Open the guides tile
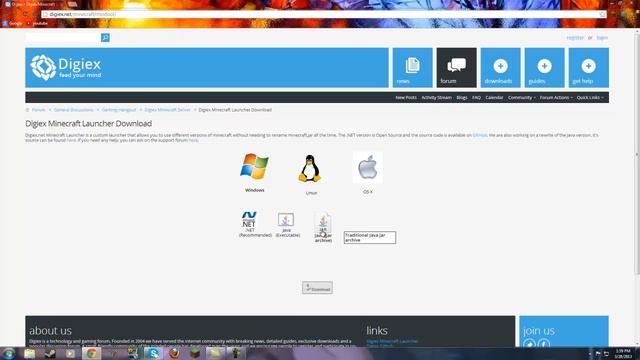Screen dimensions: 640x360 pyautogui.click(x=544, y=68)
